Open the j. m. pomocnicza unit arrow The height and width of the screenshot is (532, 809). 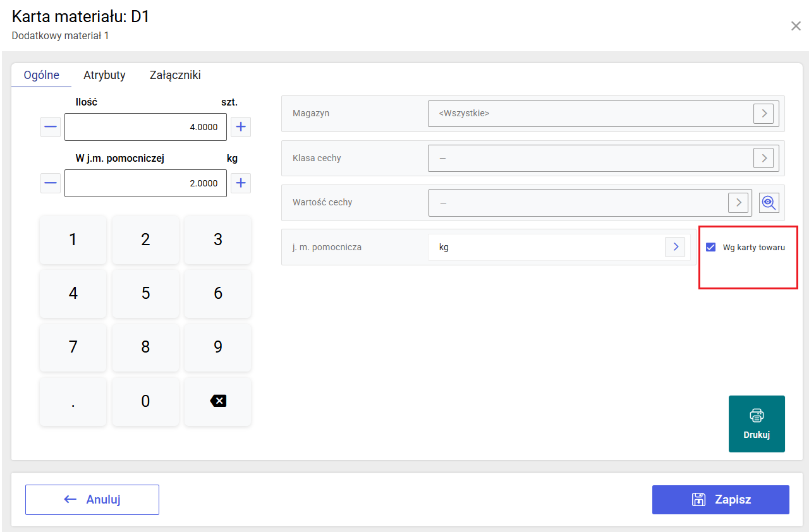[x=675, y=247]
